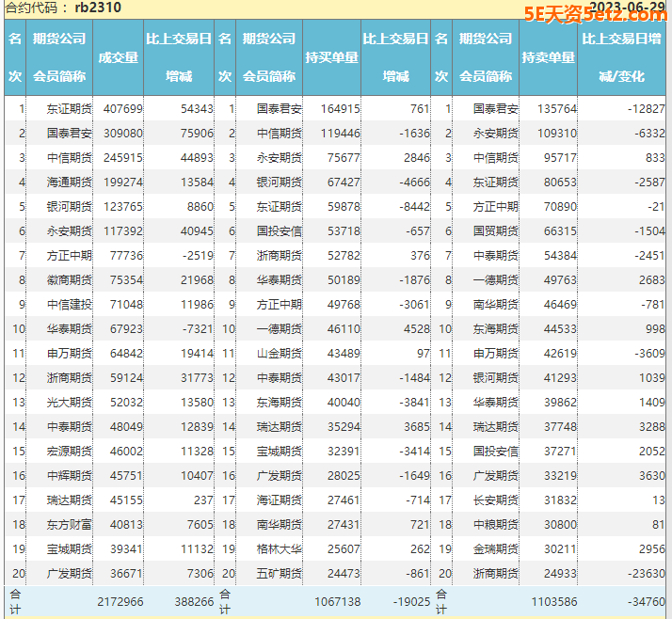Click 徽商期货 company name
Screen dimensions: 672x619
pyautogui.click(x=69, y=279)
